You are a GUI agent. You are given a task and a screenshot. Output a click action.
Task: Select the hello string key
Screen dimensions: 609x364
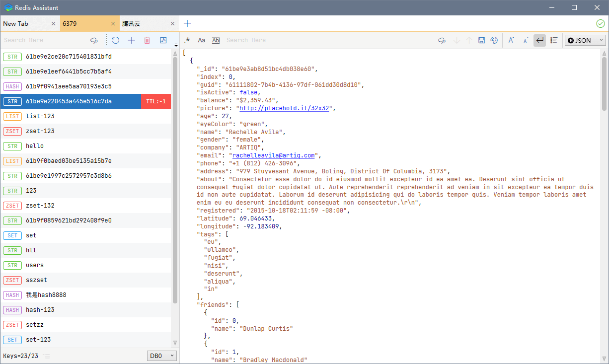[85, 146]
